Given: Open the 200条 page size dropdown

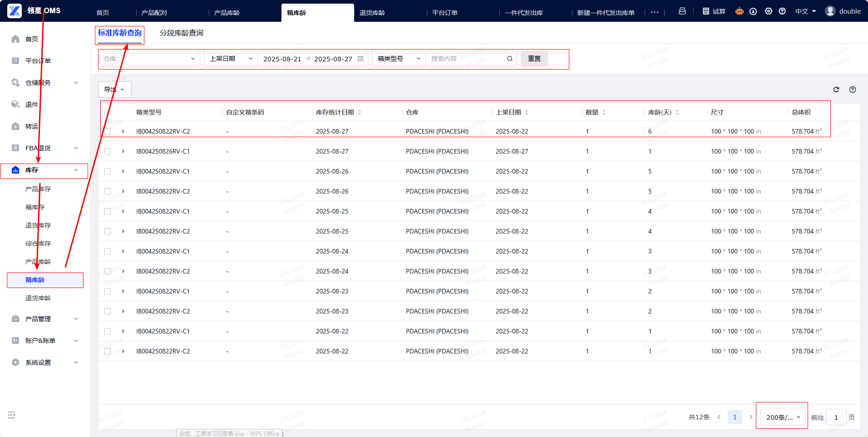Looking at the screenshot, I should pyautogui.click(x=783, y=417).
